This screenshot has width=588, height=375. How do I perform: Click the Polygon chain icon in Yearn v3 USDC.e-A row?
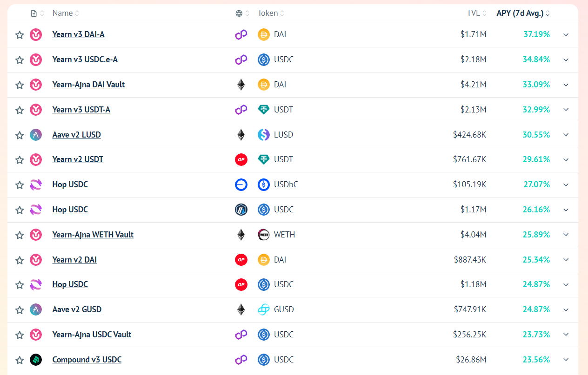click(241, 59)
